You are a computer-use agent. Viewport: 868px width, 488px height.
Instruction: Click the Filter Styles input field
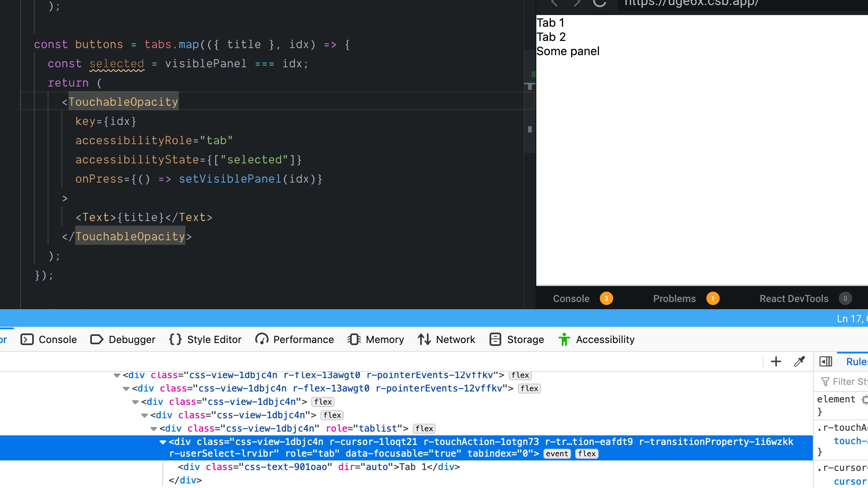click(848, 381)
